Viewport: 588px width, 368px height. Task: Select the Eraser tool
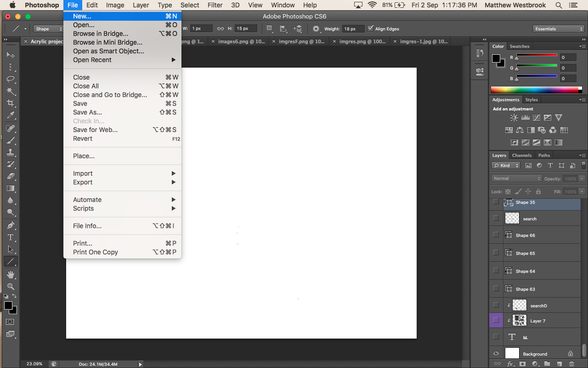[11, 176]
